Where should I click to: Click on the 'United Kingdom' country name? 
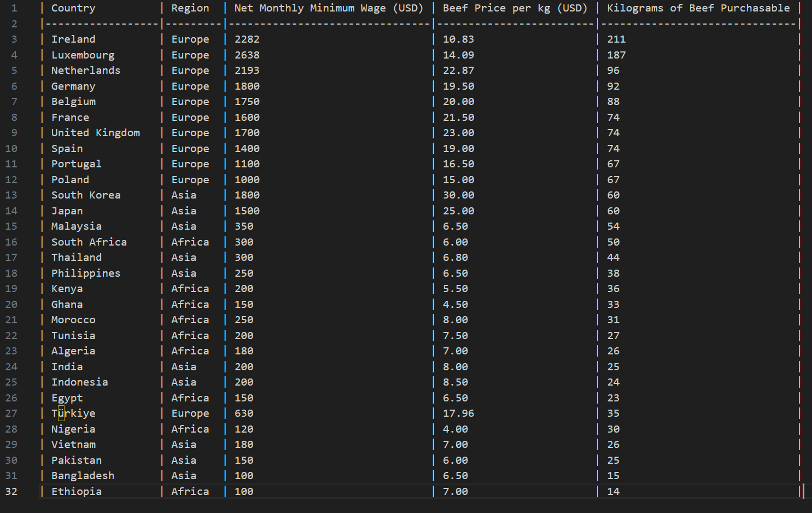96,133
